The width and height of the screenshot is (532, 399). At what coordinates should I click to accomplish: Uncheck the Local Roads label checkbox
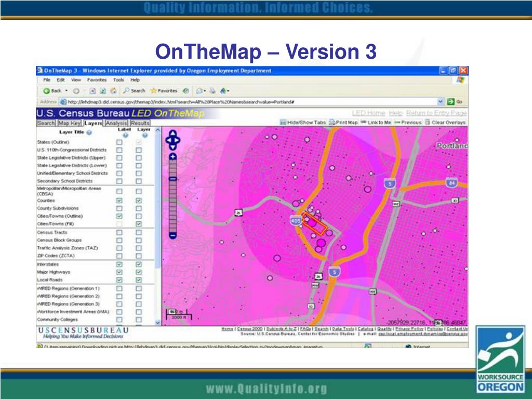coord(119,280)
